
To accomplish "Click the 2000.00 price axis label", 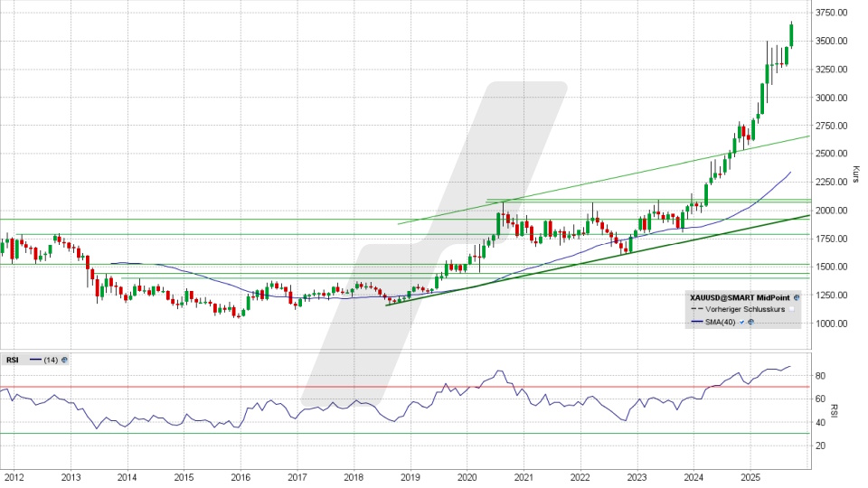I will coord(832,211).
